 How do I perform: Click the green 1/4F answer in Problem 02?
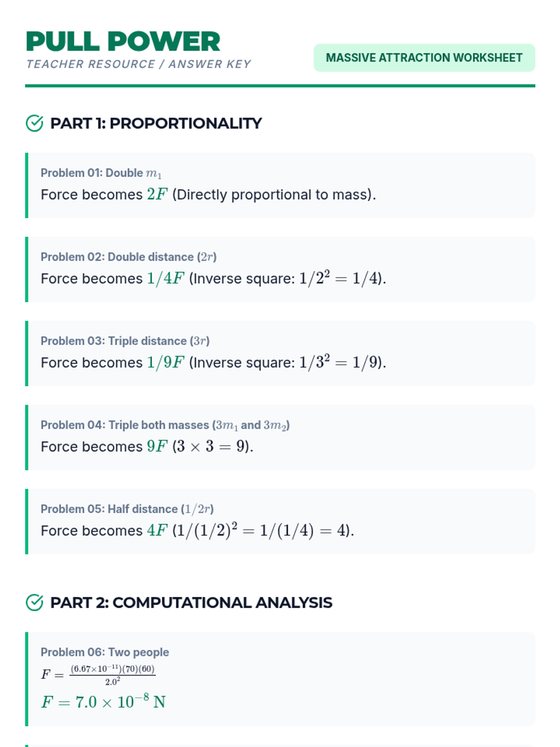(166, 279)
